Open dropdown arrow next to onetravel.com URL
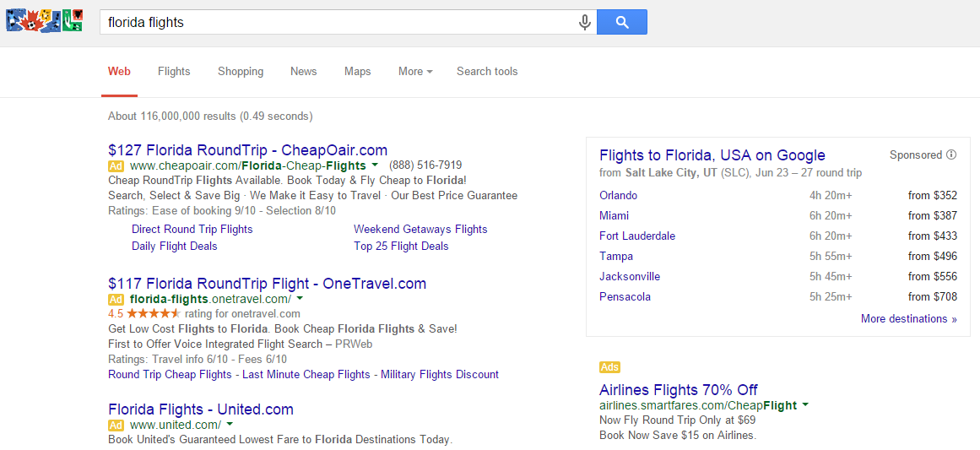This screenshot has height=450, width=980. click(300, 299)
